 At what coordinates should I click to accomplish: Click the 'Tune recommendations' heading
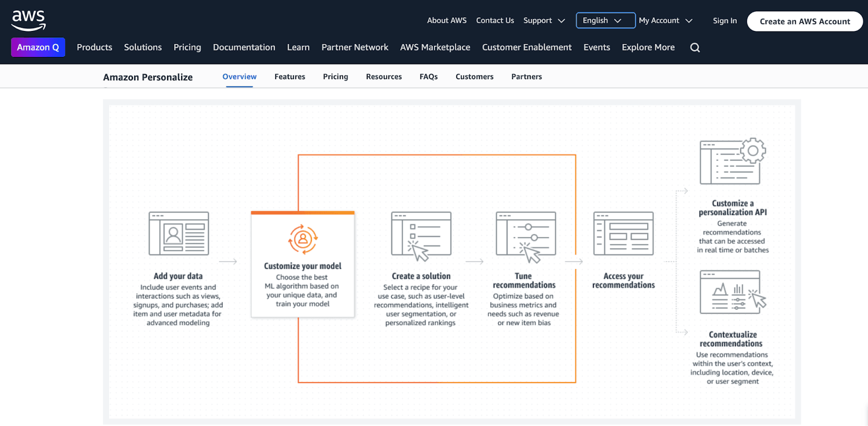pos(524,281)
